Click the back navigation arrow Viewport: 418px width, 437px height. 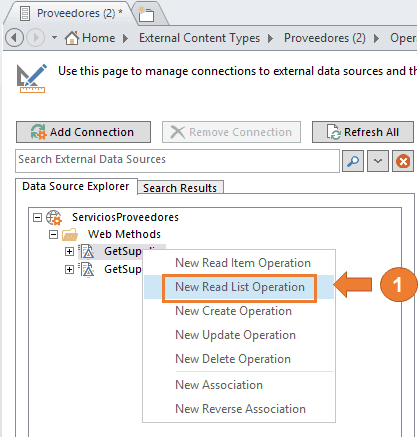14,37
